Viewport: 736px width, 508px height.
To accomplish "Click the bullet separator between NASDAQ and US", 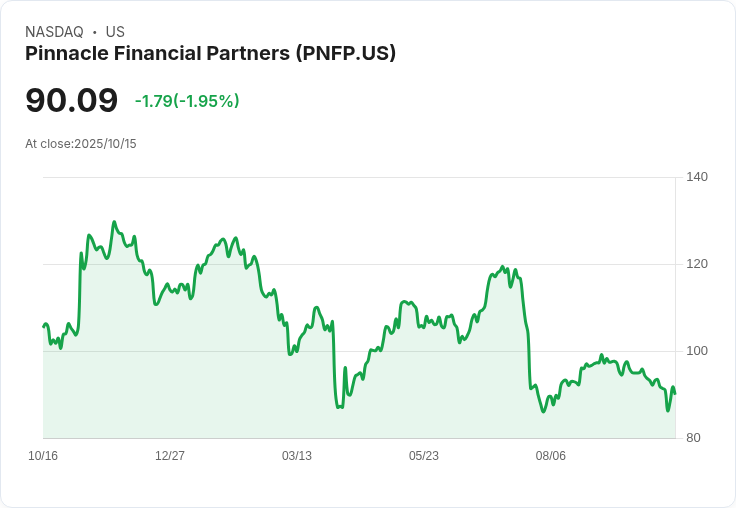I will pos(94,32).
